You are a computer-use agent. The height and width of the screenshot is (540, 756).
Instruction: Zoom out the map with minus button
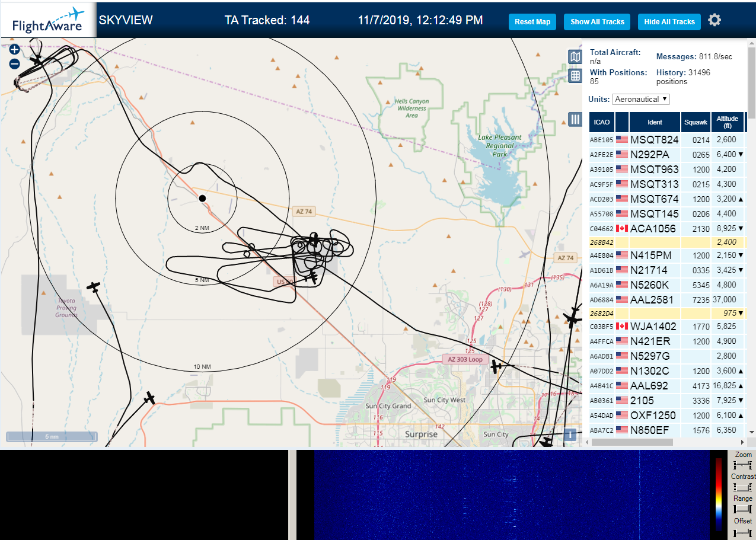(x=15, y=63)
